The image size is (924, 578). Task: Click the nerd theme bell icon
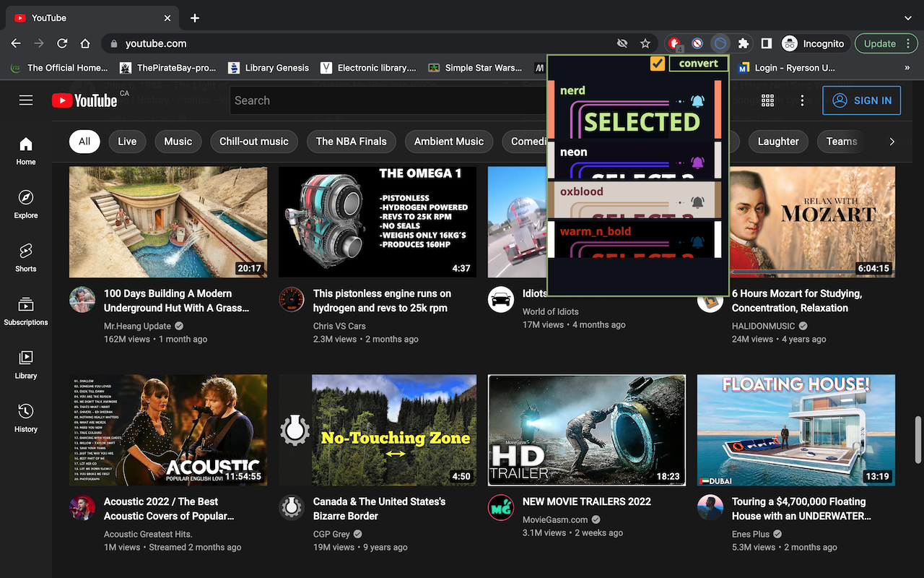(x=697, y=101)
